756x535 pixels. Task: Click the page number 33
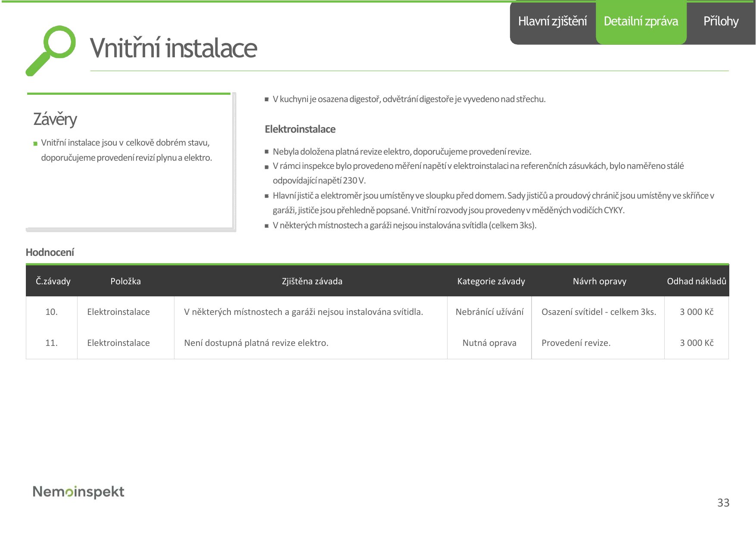(723, 503)
